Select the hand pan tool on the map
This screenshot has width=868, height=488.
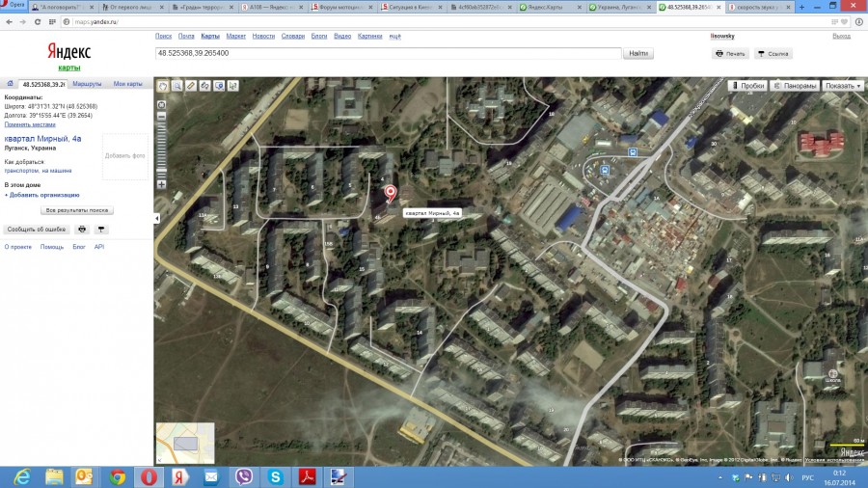pos(163,86)
